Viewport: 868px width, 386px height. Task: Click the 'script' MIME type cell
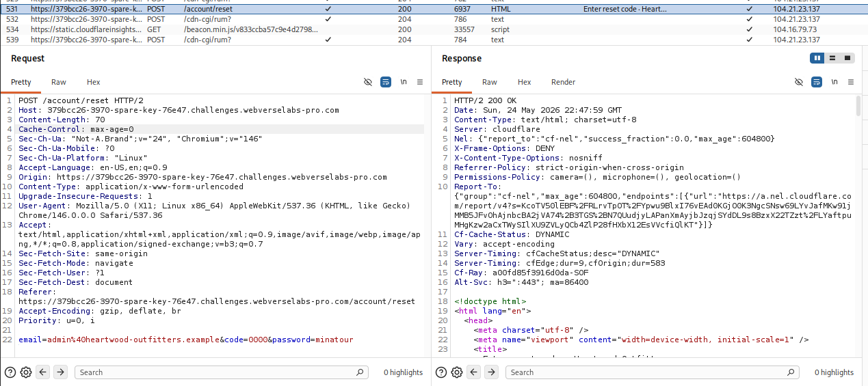(x=500, y=29)
